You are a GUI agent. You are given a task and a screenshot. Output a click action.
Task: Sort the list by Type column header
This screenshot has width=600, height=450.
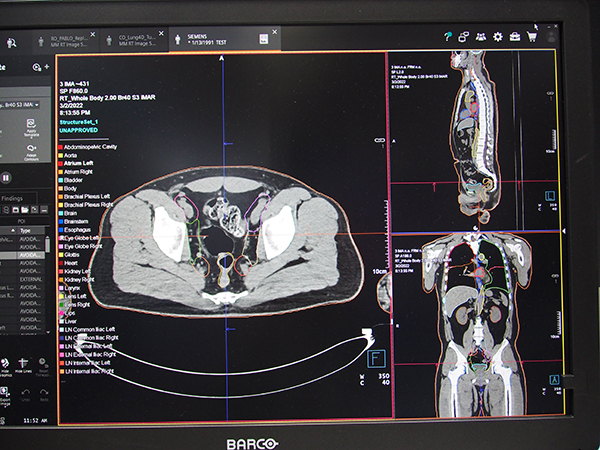[26, 229]
